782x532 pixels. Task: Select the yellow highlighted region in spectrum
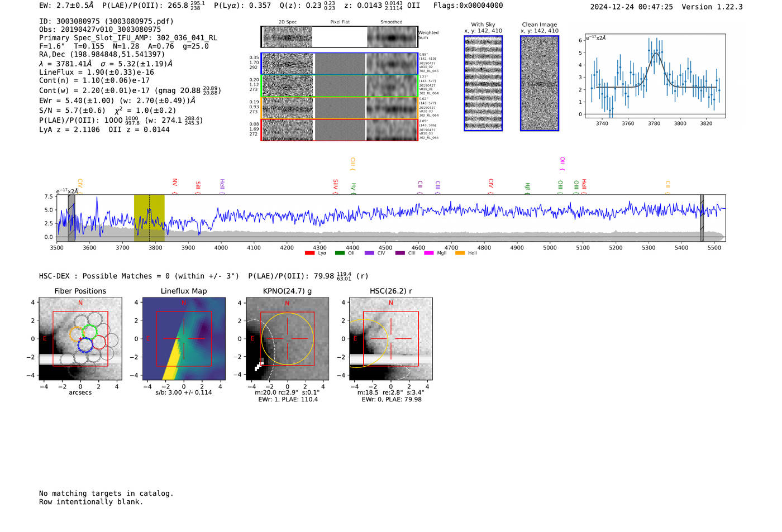149,218
